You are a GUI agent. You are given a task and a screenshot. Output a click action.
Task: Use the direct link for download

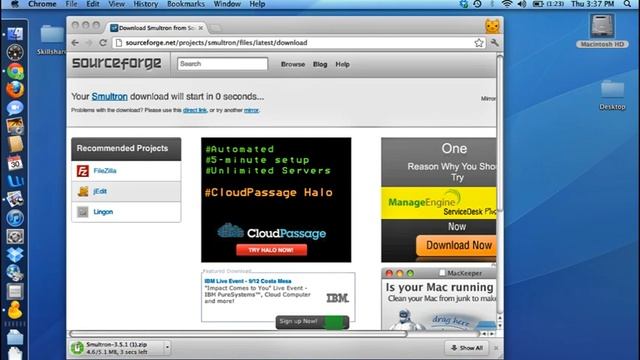click(x=195, y=110)
